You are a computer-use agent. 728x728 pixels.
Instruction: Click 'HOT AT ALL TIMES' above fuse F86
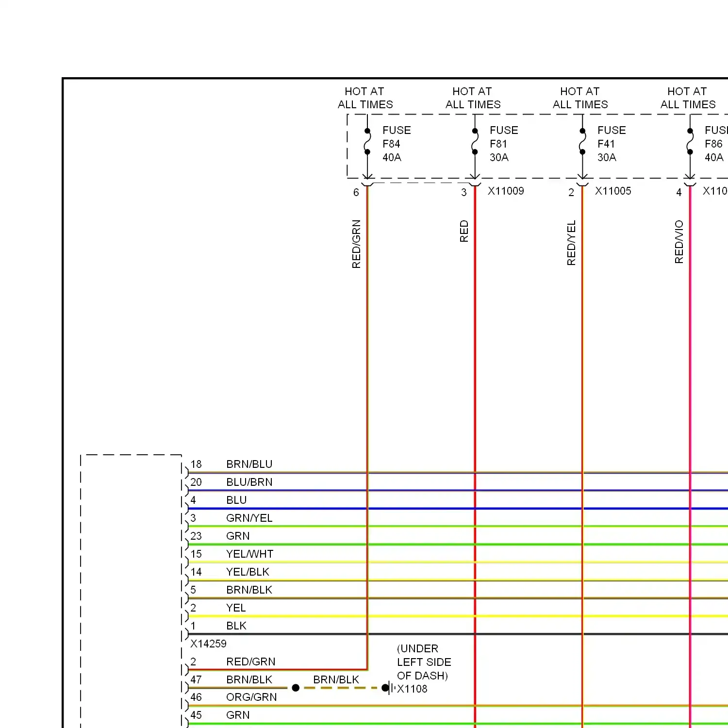coord(688,98)
